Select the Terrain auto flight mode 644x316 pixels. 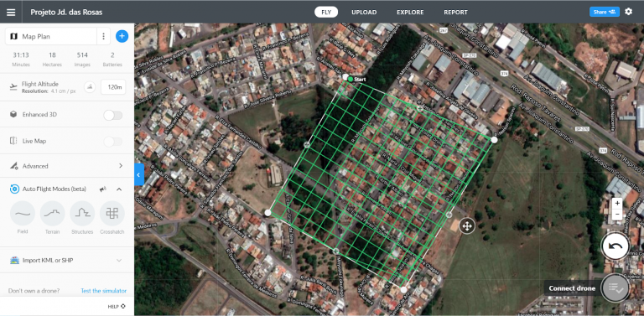point(53,214)
